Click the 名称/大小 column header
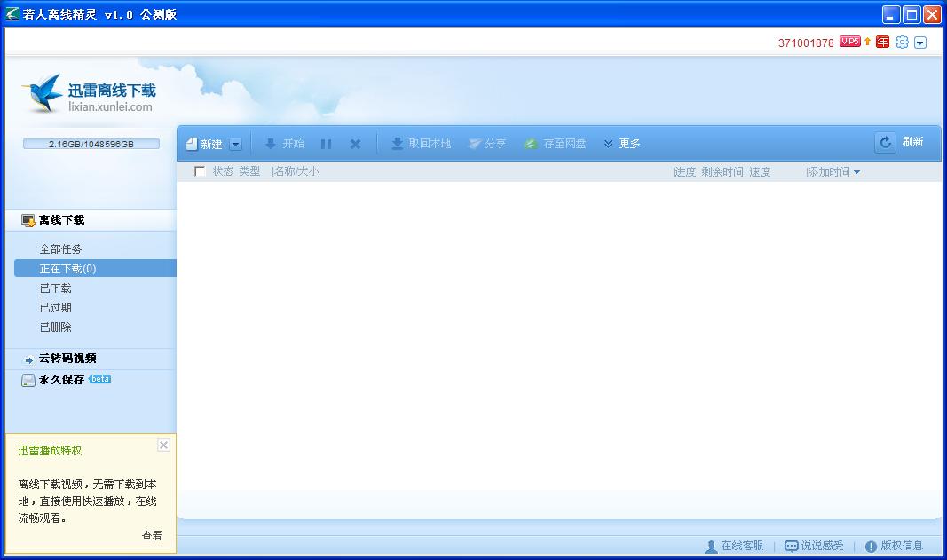 pos(296,171)
